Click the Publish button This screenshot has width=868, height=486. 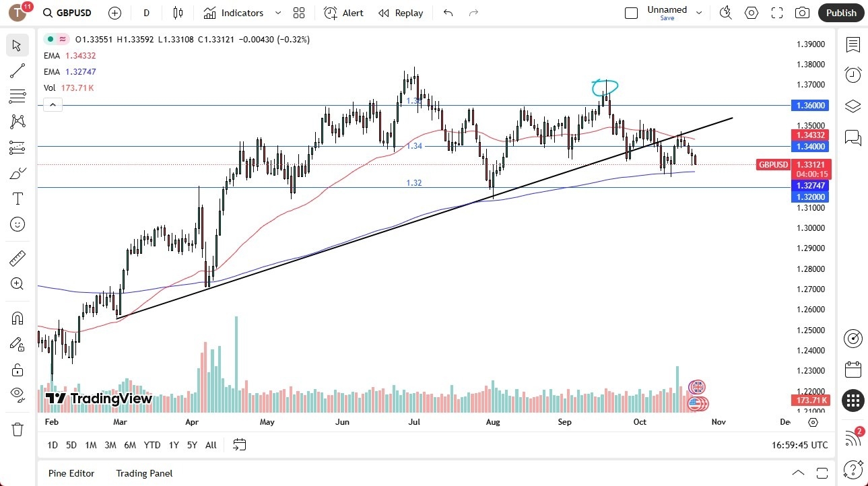pos(840,12)
